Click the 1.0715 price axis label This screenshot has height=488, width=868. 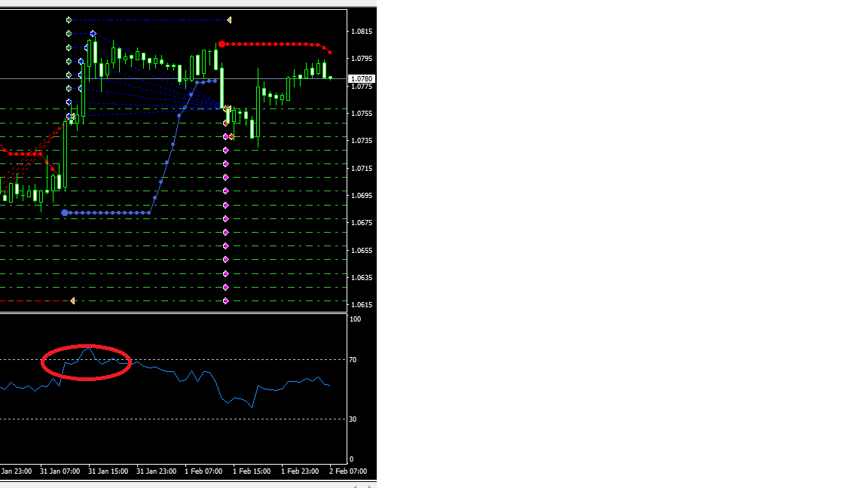(x=362, y=168)
